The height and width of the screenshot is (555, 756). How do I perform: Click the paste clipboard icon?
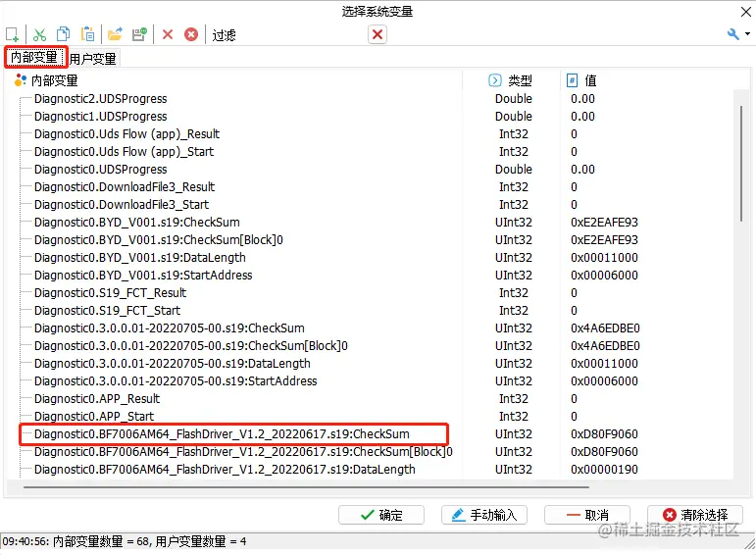pyautogui.click(x=87, y=34)
